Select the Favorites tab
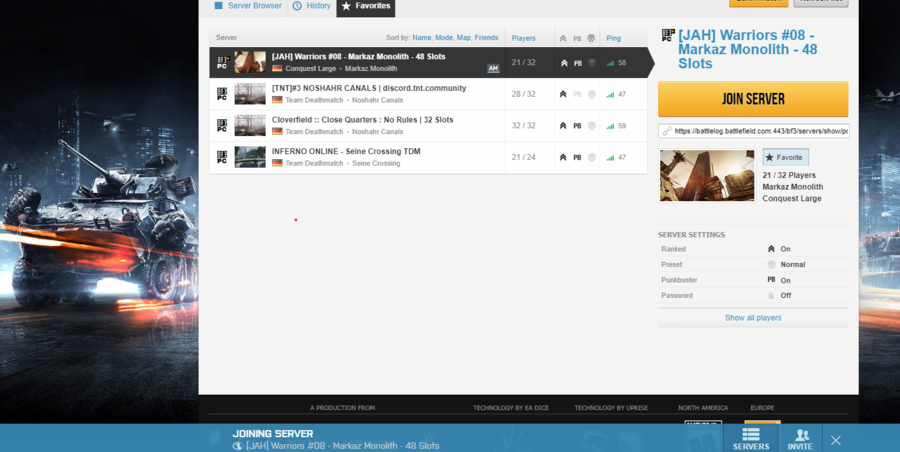The height and width of the screenshot is (452, 900). 366,6
